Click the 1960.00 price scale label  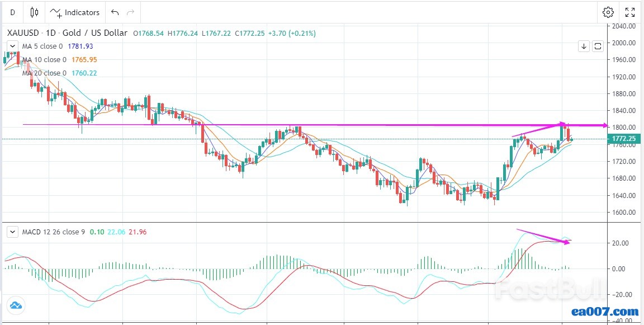click(624, 60)
